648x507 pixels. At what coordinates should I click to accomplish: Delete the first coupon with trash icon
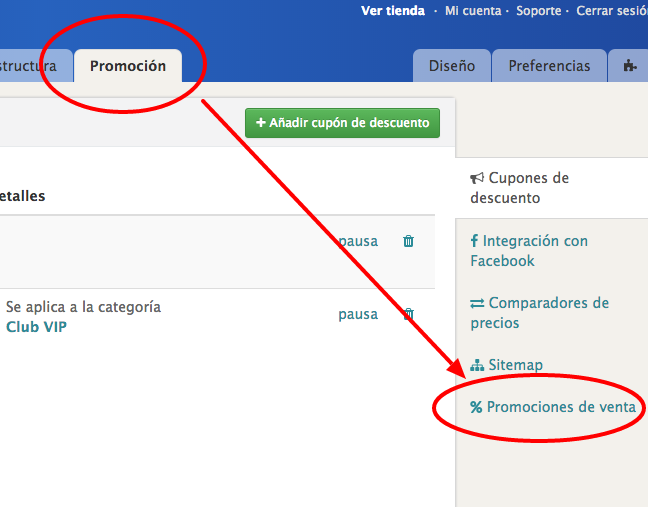click(x=408, y=241)
